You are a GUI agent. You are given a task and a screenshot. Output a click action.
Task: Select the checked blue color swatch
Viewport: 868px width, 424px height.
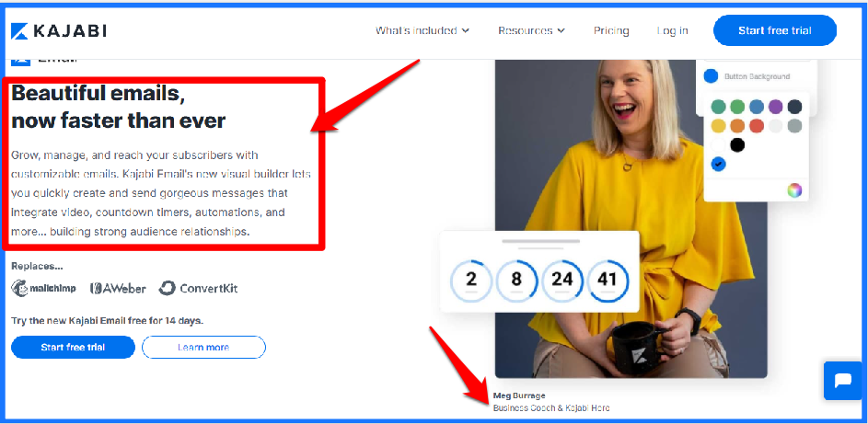point(718,165)
